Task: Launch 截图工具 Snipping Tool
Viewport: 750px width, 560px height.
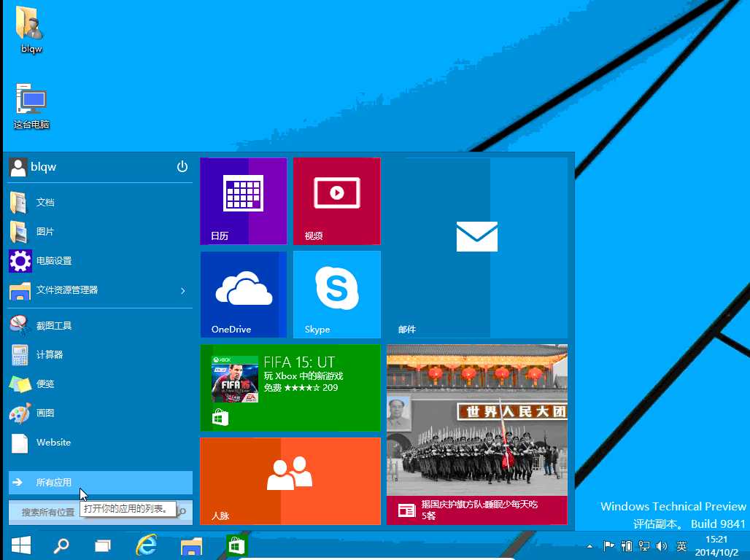Action: [x=101, y=326]
